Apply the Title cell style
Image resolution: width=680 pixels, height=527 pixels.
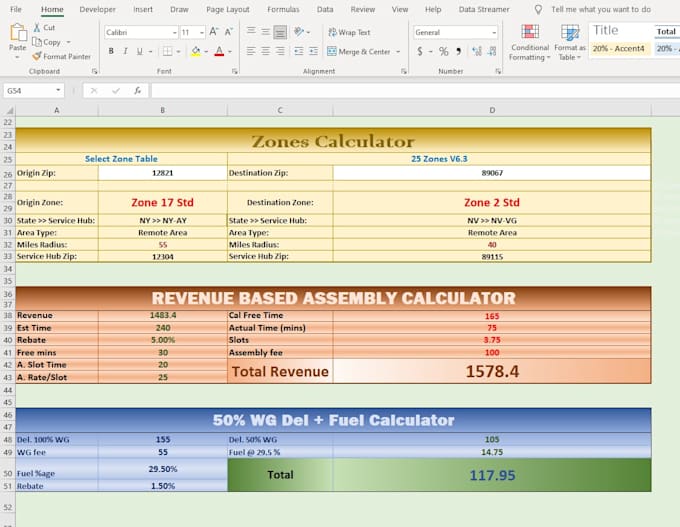coord(620,31)
